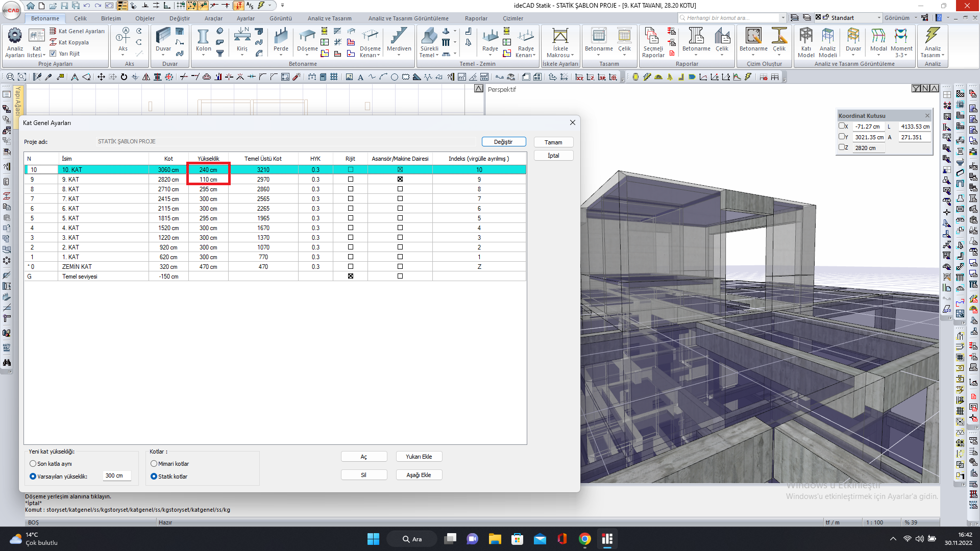Select the Perde wall tool
The image size is (980, 551).
[281, 42]
